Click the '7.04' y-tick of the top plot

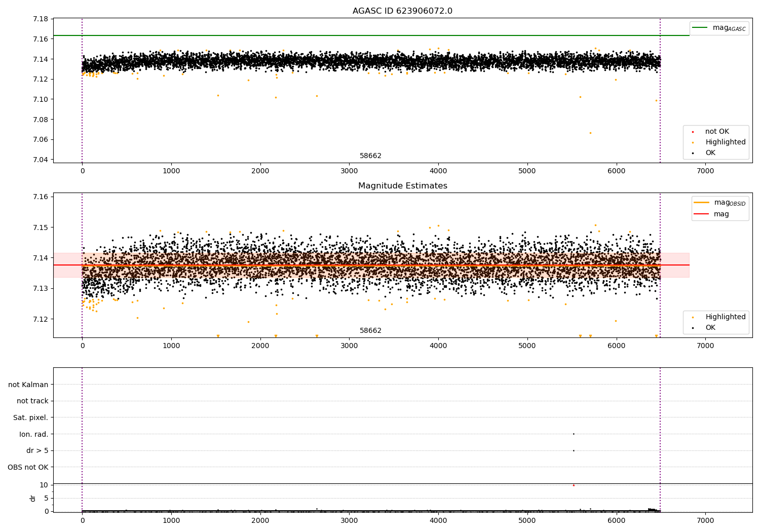pyautogui.click(x=40, y=160)
